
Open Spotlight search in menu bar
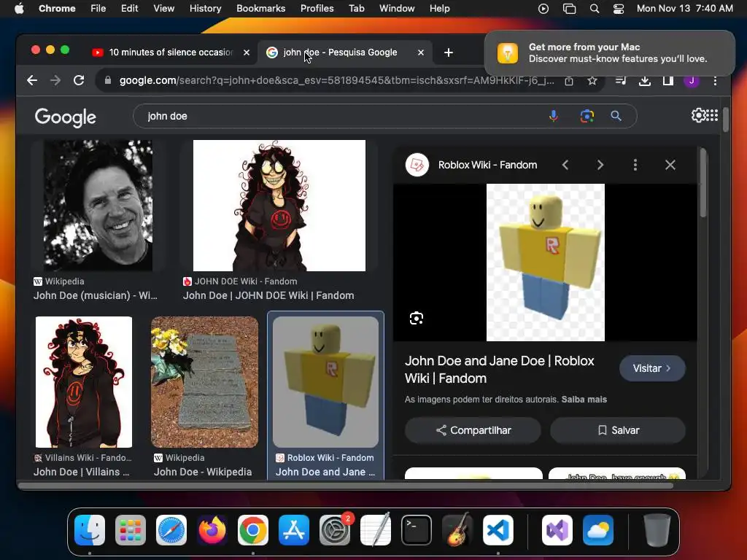[594, 9]
